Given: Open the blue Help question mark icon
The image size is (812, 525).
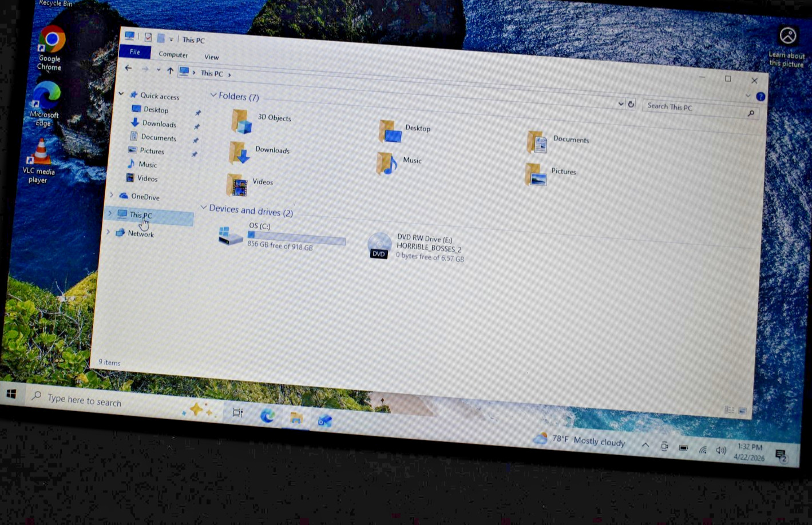Looking at the screenshot, I should point(760,97).
